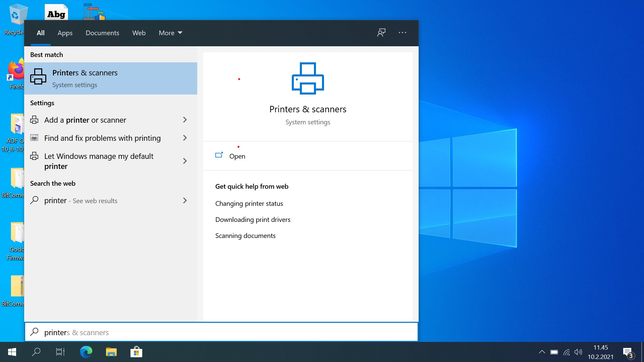Open the Documents search tab
The image size is (644, 362).
[x=102, y=33]
